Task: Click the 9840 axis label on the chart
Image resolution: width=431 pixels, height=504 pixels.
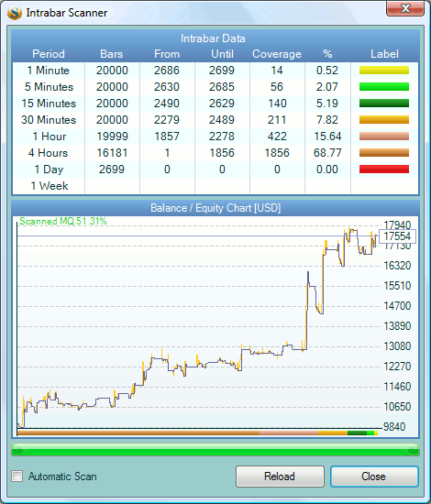Action: (x=395, y=427)
